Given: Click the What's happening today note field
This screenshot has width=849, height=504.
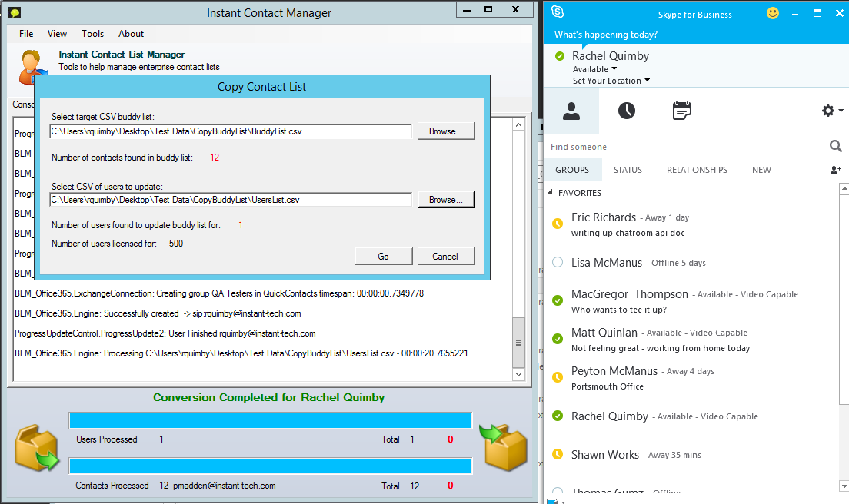Looking at the screenshot, I should (606, 35).
